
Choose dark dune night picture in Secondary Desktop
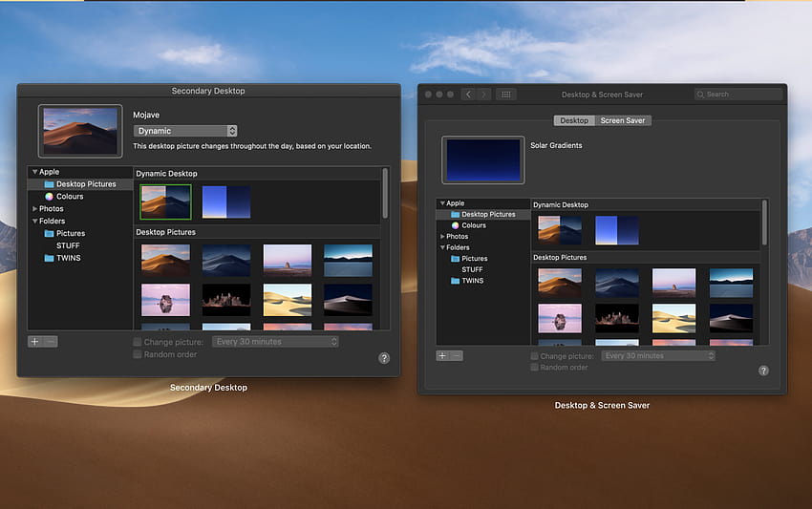coord(348,300)
